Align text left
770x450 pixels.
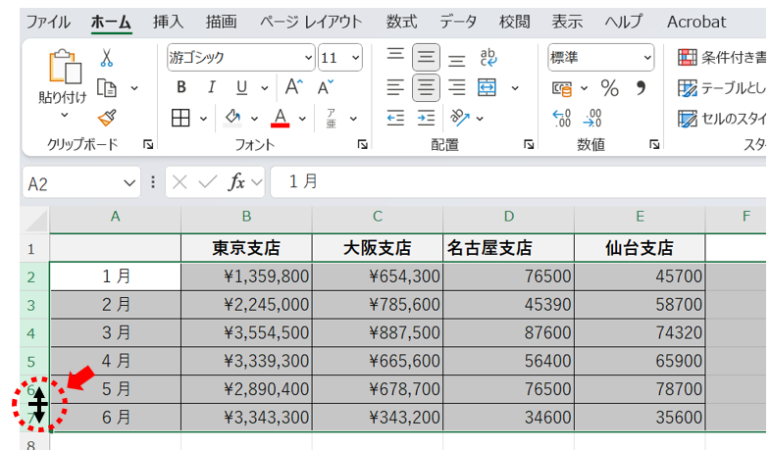click(395, 87)
